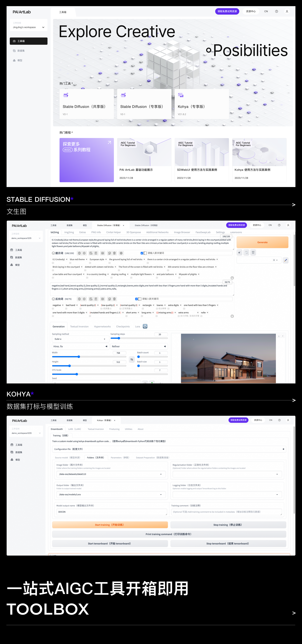This screenshot has width=302, height=644.
Task: Click the CFG Scale slider handle
Action: pos(77,374)
